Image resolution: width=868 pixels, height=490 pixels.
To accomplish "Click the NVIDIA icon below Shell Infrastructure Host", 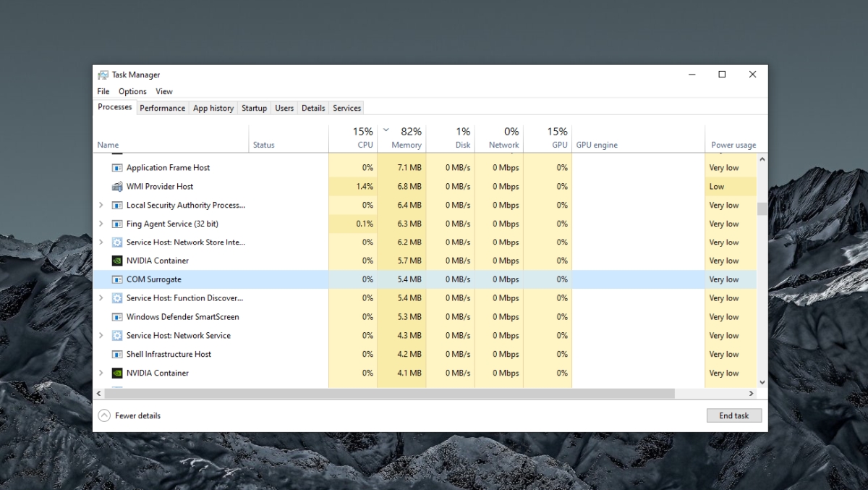I will tap(117, 373).
